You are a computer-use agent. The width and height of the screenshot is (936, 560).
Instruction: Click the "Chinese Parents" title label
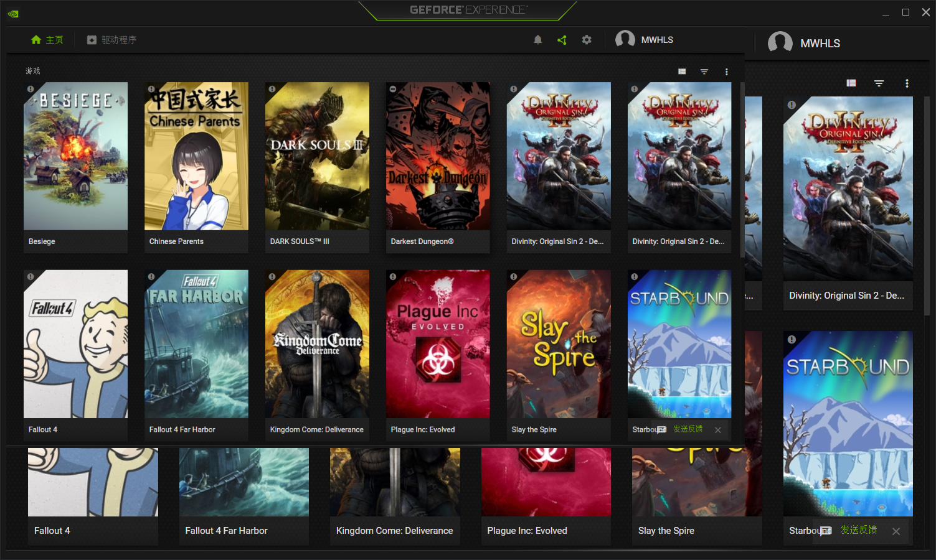[x=176, y=241]
